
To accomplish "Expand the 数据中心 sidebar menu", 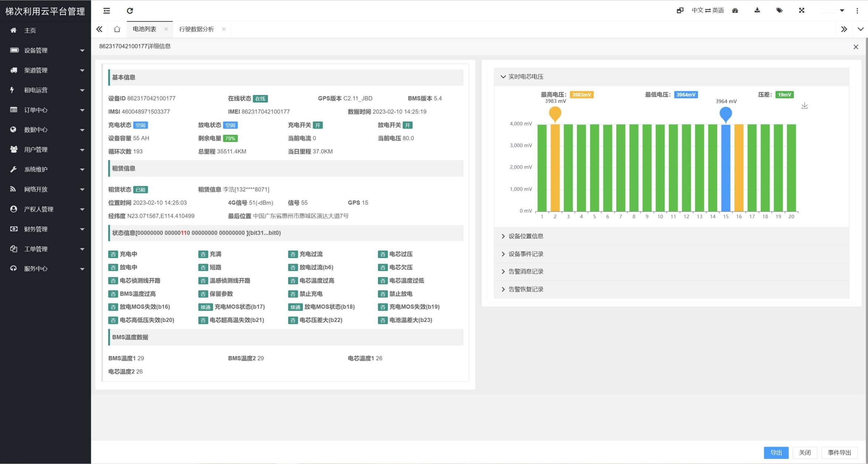I will point(45,130).
